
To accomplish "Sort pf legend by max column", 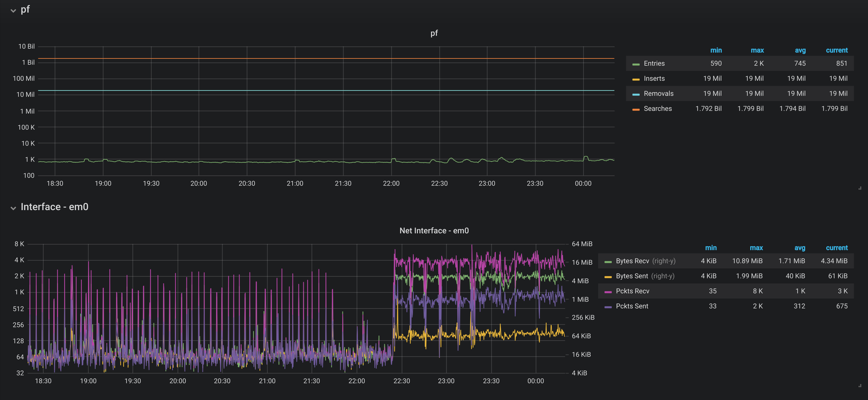I will click(x=757, y=50).
